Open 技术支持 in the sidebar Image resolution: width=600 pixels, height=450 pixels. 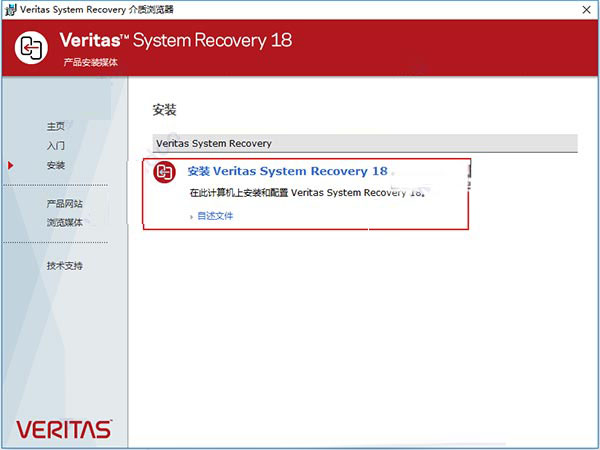tap(65, 266)
